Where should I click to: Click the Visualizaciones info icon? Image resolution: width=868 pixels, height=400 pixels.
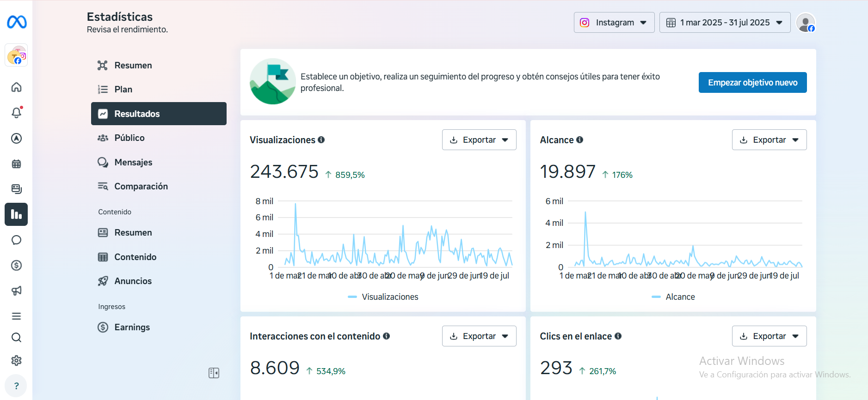point(321,140)
